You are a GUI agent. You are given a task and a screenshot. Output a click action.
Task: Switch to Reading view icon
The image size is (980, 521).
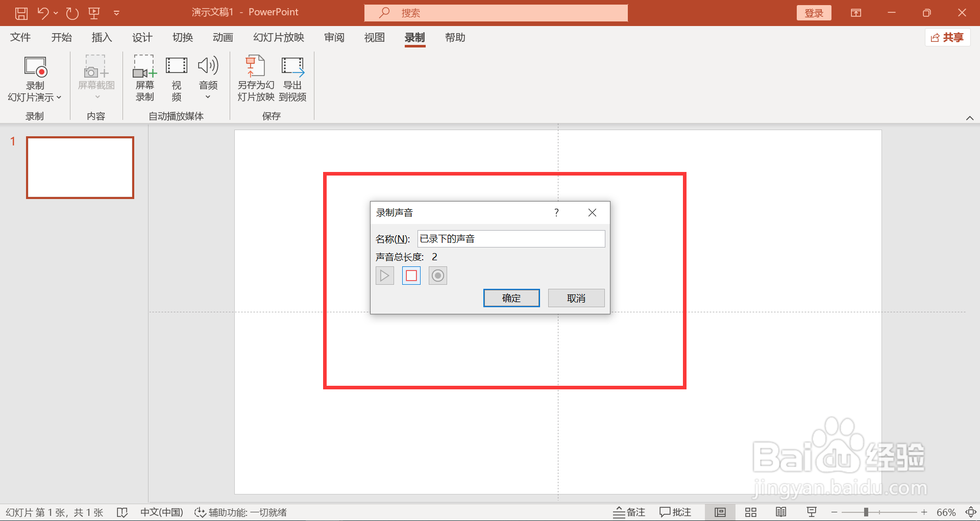point(781,512)
